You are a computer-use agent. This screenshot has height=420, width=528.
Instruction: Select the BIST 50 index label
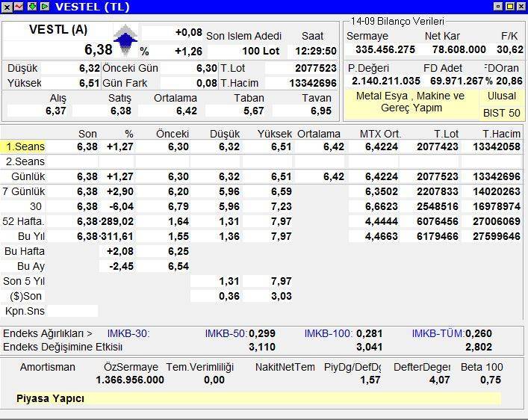(x=502, y=114)
